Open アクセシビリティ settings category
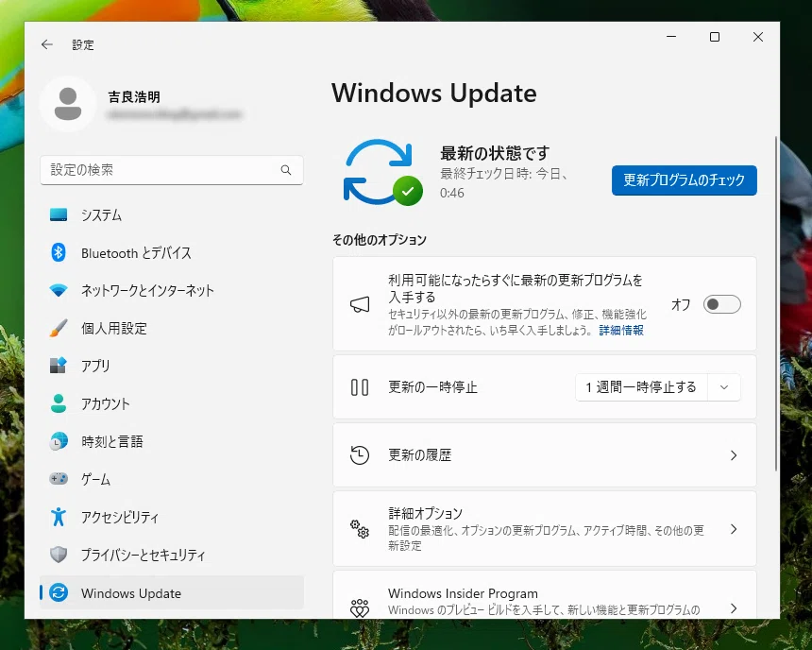 pos(172,517)
